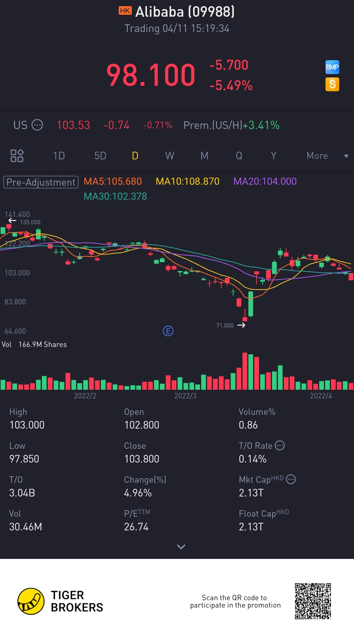
Task: Open T/O Rate info bubble
Action: 280,445
